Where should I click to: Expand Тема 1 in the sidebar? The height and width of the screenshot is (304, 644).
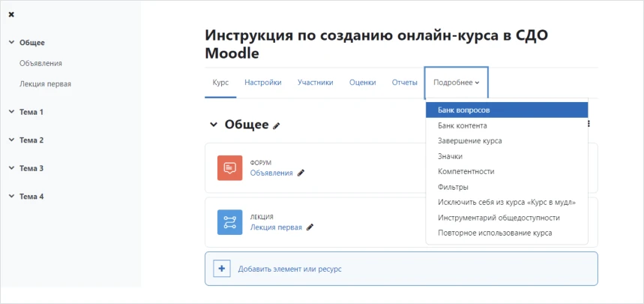pyautogui.click(x=11, y=112)
